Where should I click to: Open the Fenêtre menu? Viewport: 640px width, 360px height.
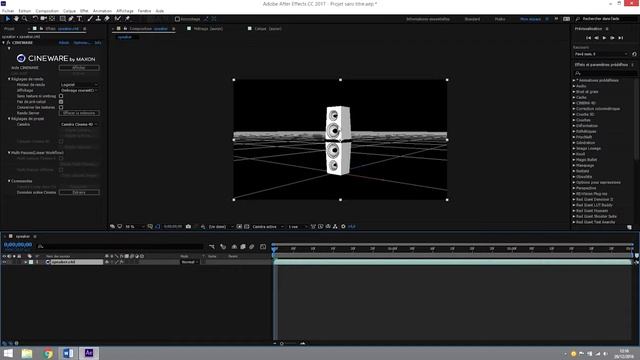144,11
